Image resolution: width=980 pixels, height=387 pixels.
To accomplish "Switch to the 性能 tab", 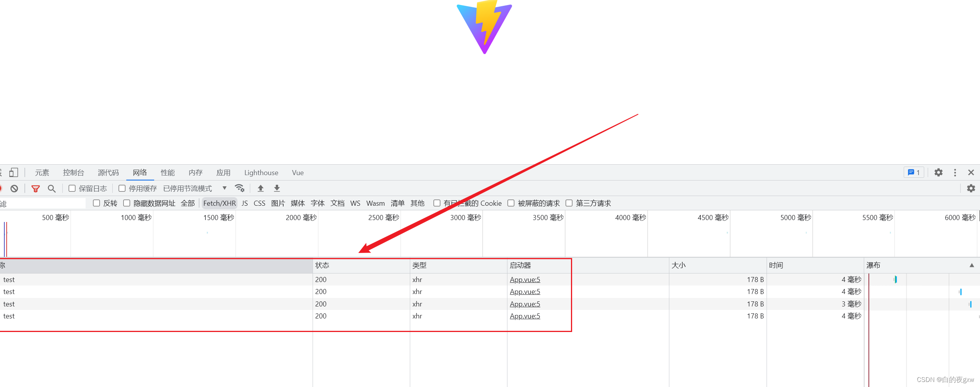I will pos(168,173).
